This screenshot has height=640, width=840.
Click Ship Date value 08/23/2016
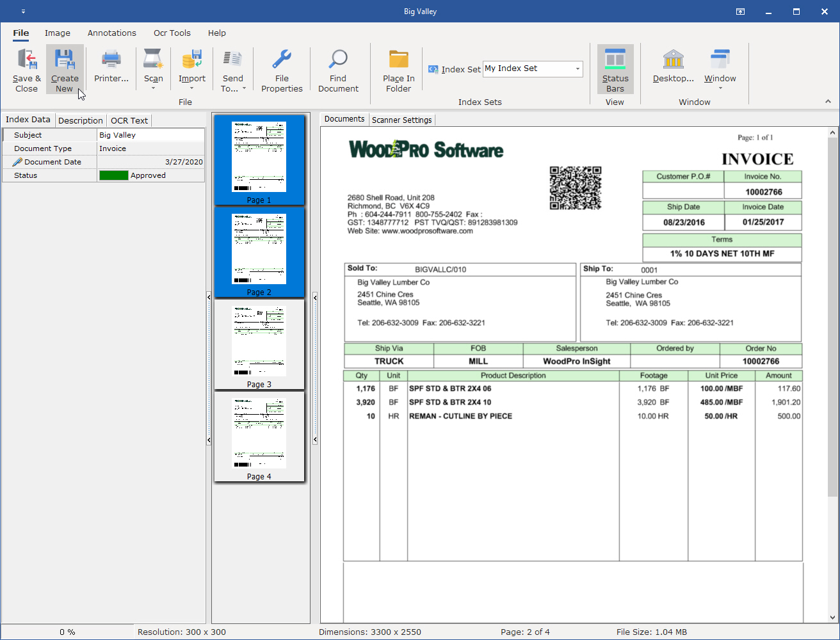click(683, 223)
